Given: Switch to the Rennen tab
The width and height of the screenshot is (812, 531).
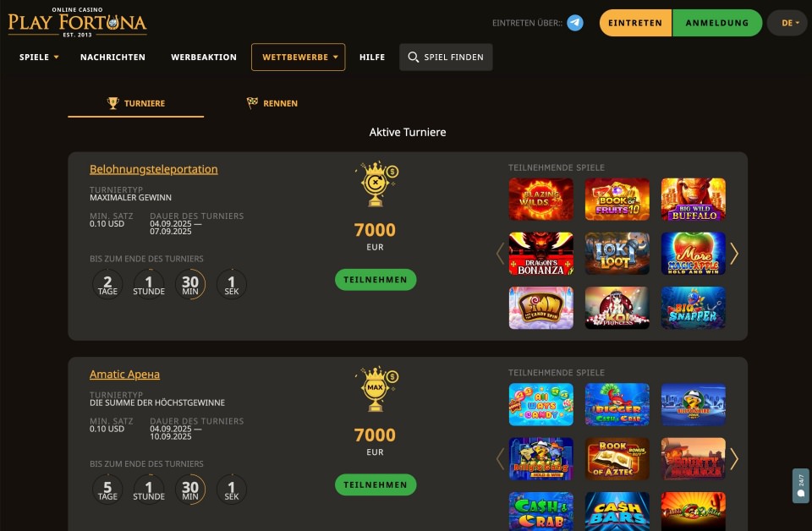Looking at the screenshot, I should coord(272,103).
